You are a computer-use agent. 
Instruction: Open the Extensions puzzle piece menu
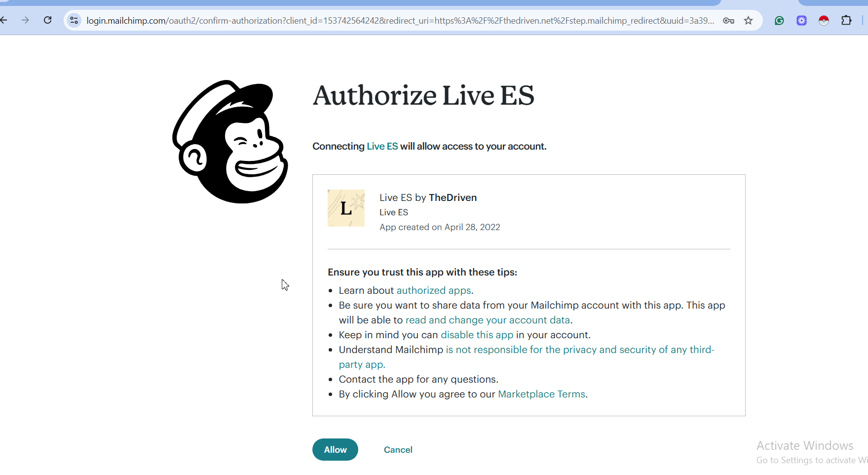click(x=846, y=20)
